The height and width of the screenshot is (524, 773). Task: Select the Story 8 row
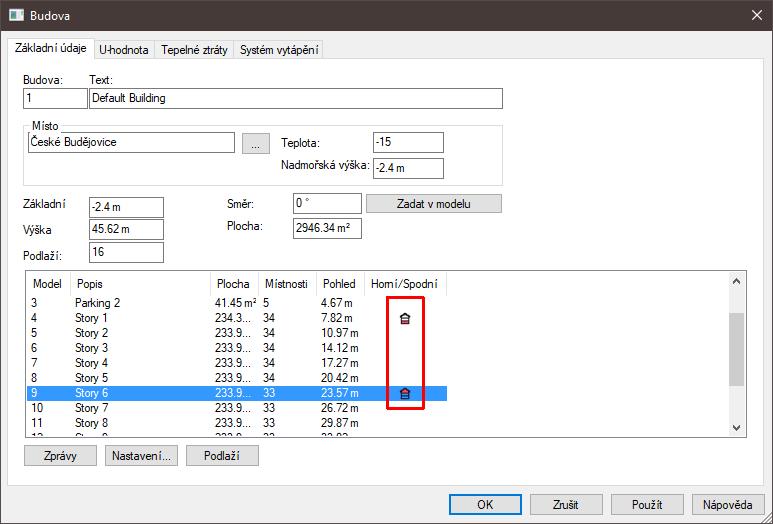(237, 423)
